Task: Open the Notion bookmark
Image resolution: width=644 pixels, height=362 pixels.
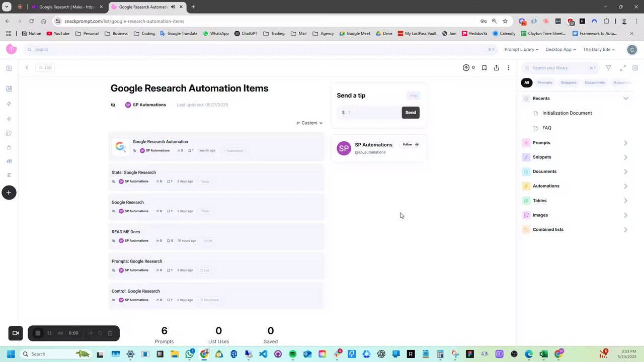Action: [x=31, y=34]
